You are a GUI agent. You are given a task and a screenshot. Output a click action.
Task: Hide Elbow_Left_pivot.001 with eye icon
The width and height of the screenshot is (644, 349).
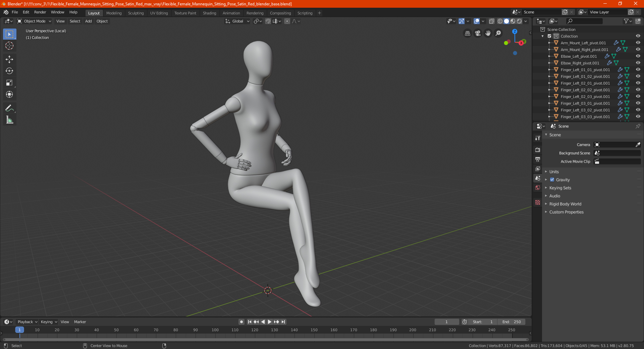click(x=638, y=56)
